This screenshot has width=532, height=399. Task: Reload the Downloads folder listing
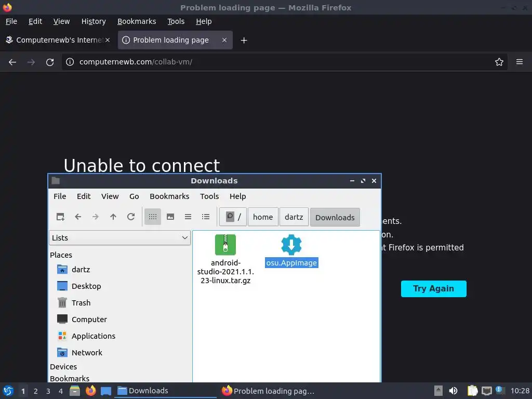[131, 217]
